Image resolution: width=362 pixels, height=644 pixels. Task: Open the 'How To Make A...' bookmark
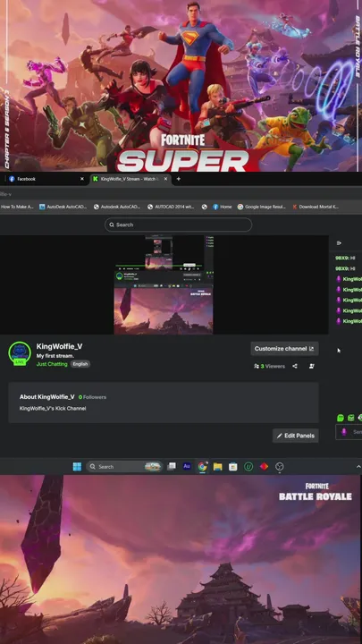click(17, 207)
